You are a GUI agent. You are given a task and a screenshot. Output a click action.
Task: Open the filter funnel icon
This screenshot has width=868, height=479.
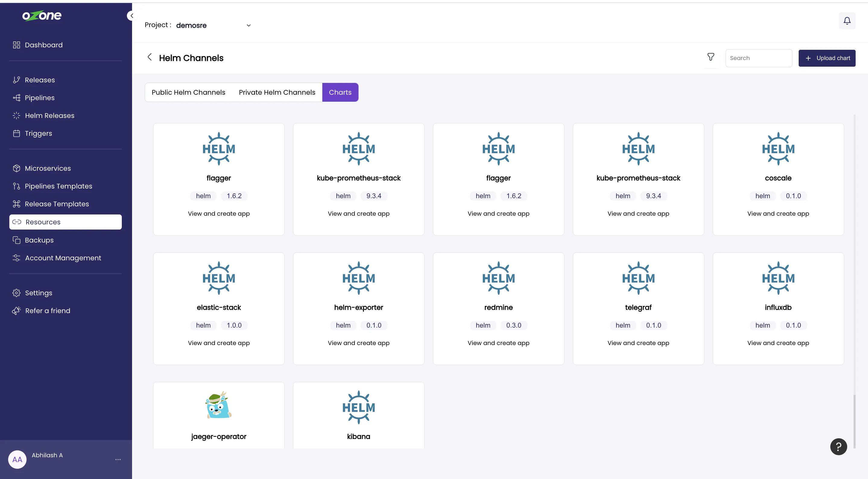[711, 57]
